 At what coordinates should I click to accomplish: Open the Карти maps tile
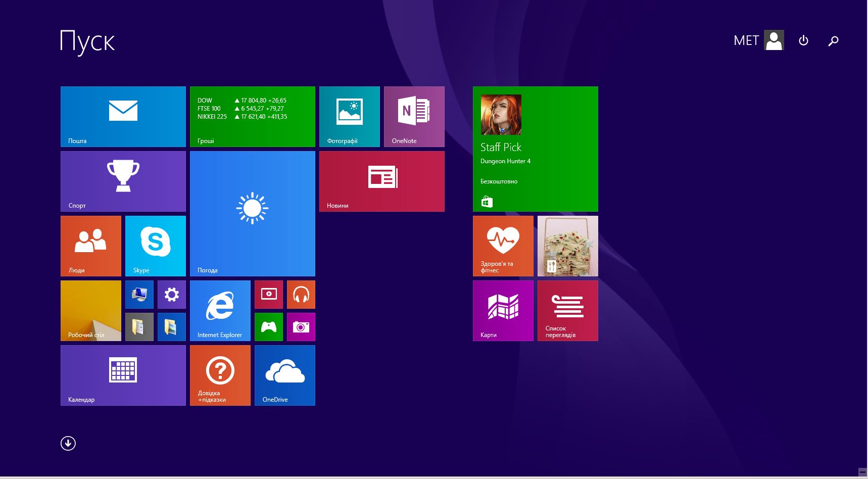coord(503,311)
